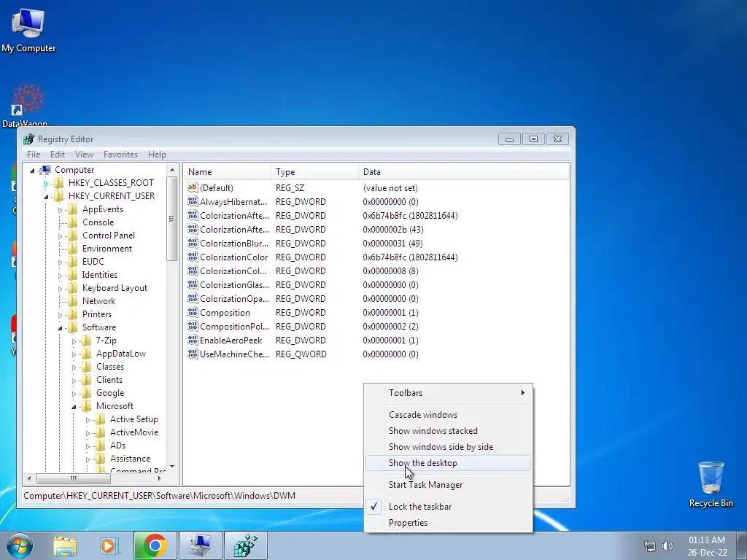Toggle Lock the taskbar checkmark
Screen dimensions: 747x560
(x=374, y=506)
